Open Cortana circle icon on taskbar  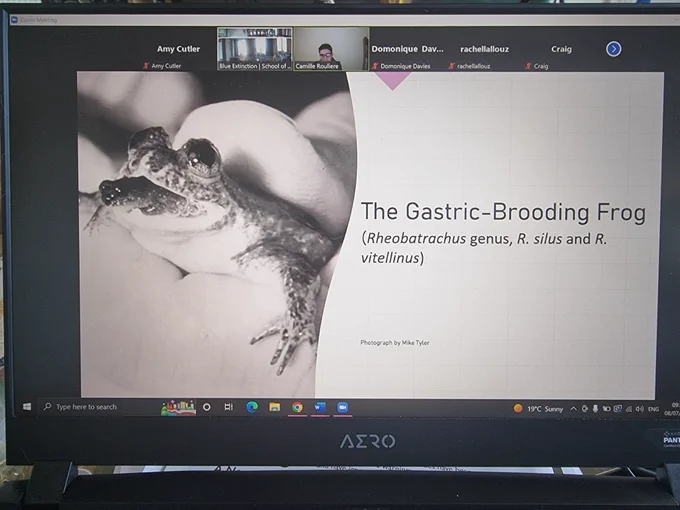tap(207, 407)
